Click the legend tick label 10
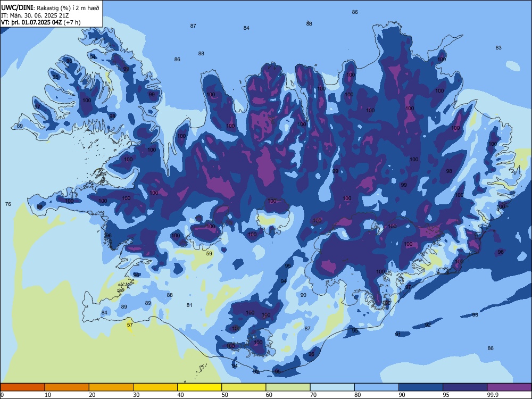This screenshot has width=532, height=399. coord(47,395)
